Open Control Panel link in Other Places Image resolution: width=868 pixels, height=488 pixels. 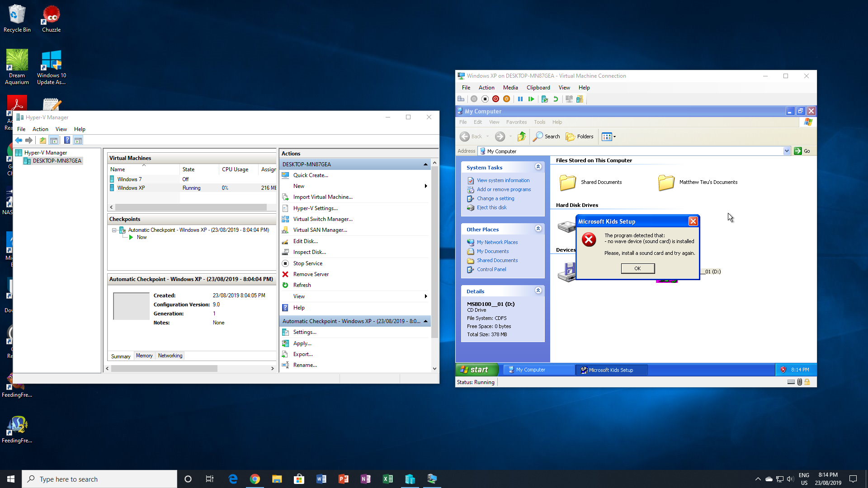click(491, 269)
